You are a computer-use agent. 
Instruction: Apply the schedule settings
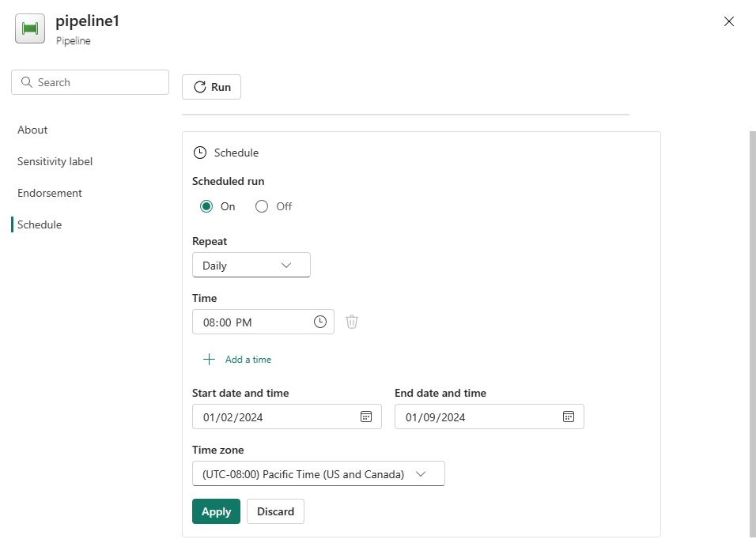point(216,511)
